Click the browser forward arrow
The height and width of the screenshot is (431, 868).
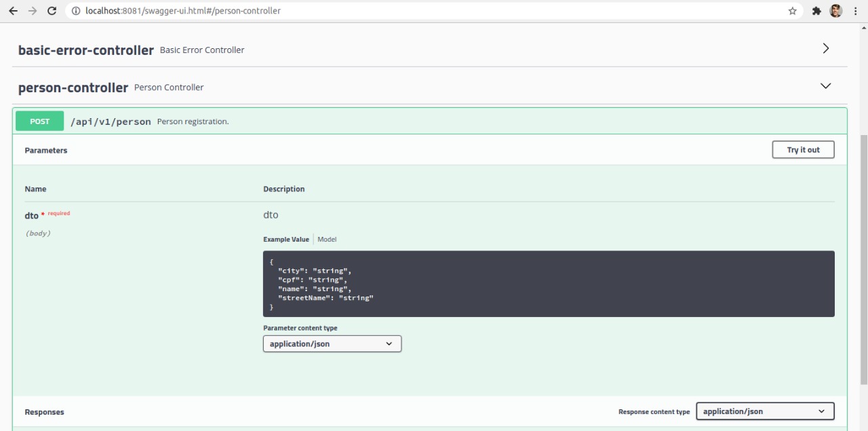coord(33,11)
